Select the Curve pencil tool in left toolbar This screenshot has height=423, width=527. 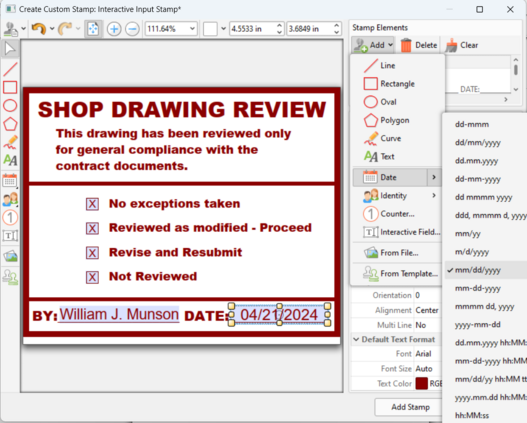coord(10,142)
